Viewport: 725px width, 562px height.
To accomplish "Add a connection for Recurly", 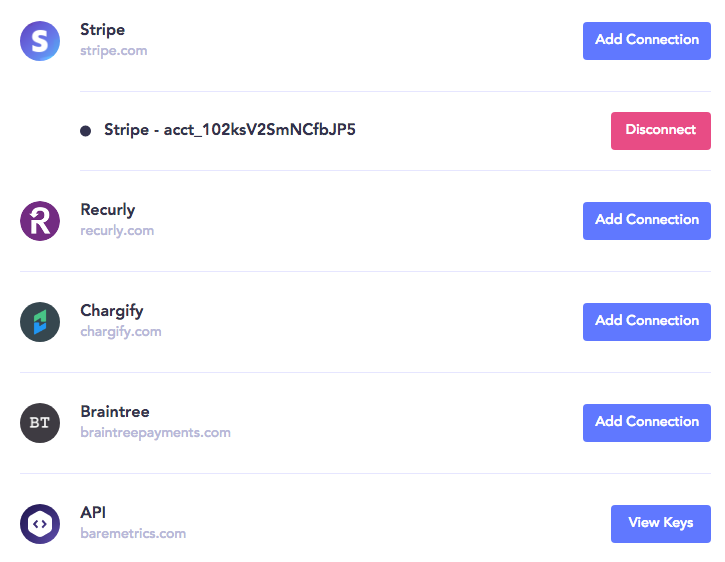I will 647,220.
